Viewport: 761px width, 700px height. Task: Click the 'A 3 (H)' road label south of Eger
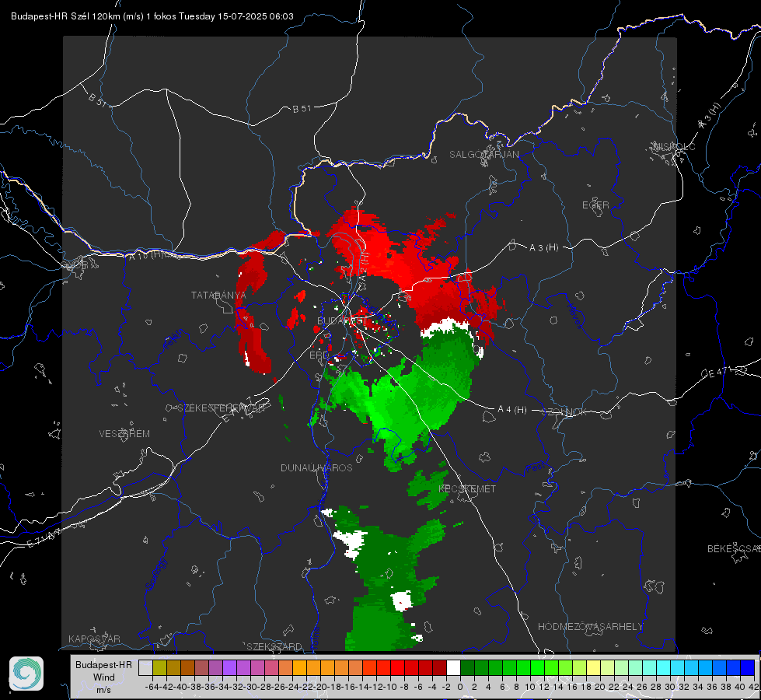click(543, 248)
